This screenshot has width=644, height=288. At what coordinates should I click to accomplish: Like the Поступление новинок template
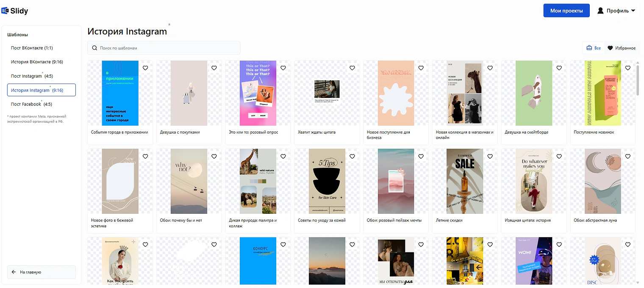point(628,68)
